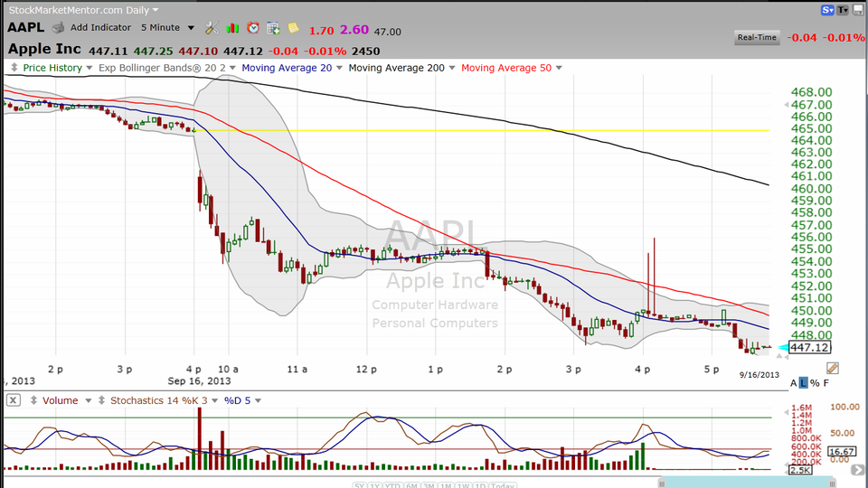Click the 47.00 value in toolbar

click(x=388, y=32)
